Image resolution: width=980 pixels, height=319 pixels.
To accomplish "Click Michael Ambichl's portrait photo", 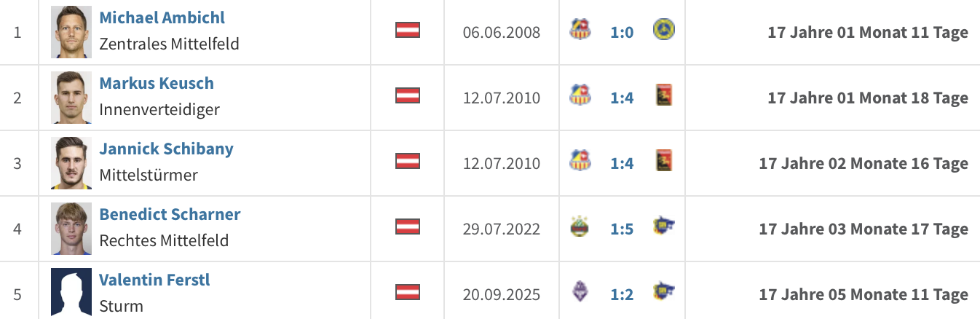I will click(x=71, y=32).
